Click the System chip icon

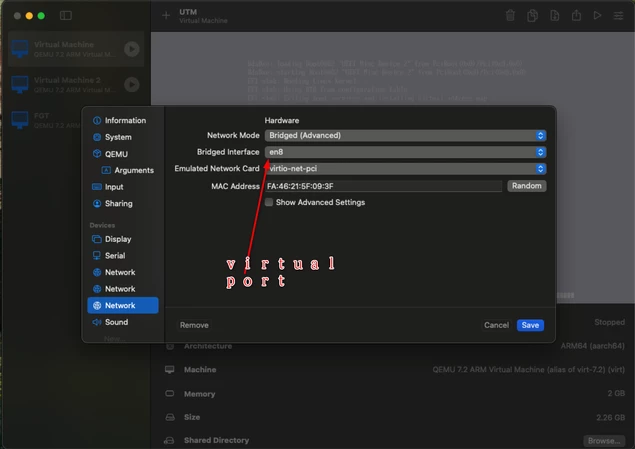[97, 137]
